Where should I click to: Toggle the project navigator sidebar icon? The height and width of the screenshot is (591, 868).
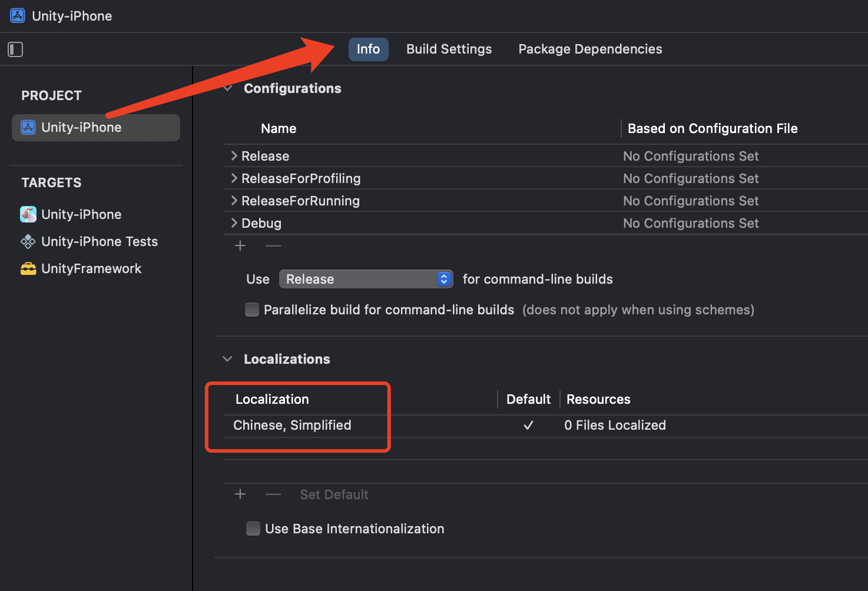click(x=15, y=49)
